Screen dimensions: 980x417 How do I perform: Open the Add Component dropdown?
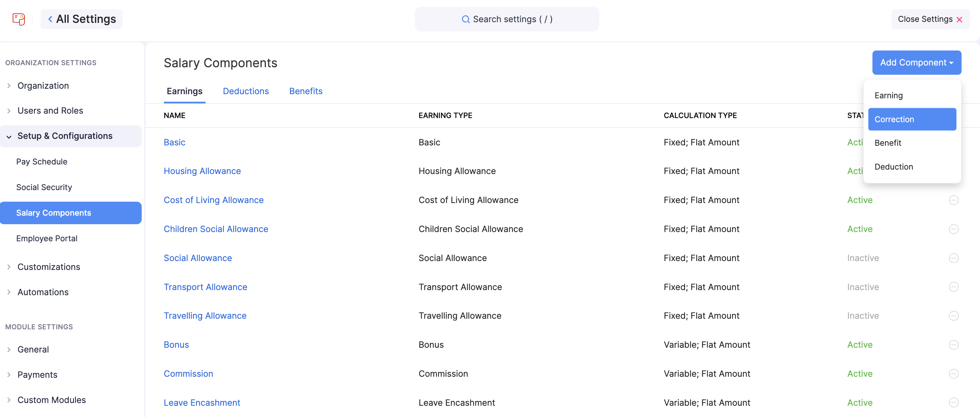(916, 62)
